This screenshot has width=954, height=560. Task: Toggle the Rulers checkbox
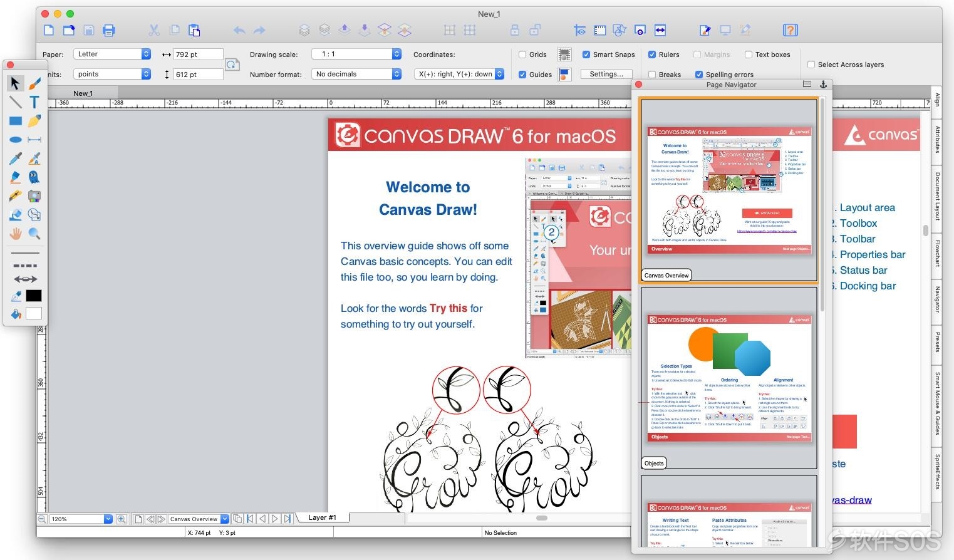(x=652, y=54)
